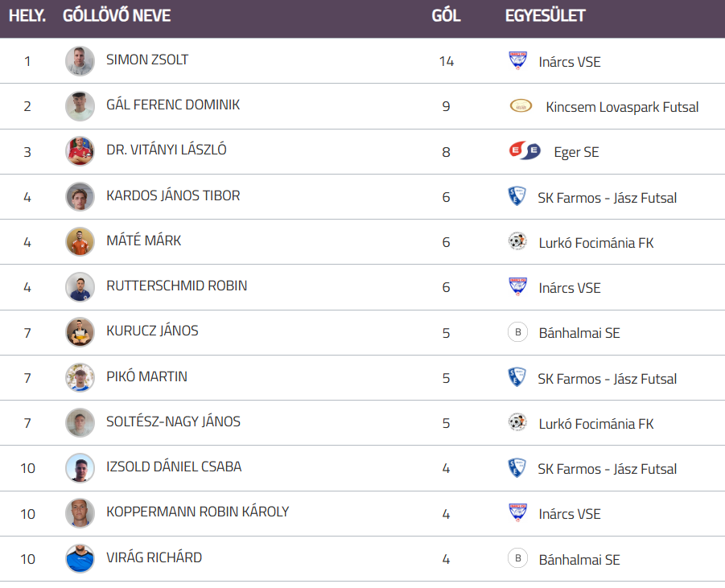Open Rutterschmid Robin player name link
The height and width of the screenshot is (588, 725).
[x=176, y=286]
